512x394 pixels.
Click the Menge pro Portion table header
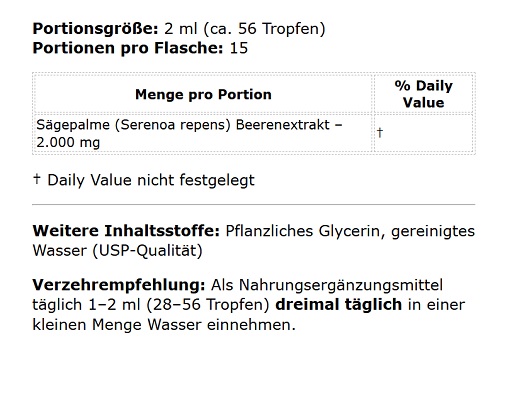203,95
